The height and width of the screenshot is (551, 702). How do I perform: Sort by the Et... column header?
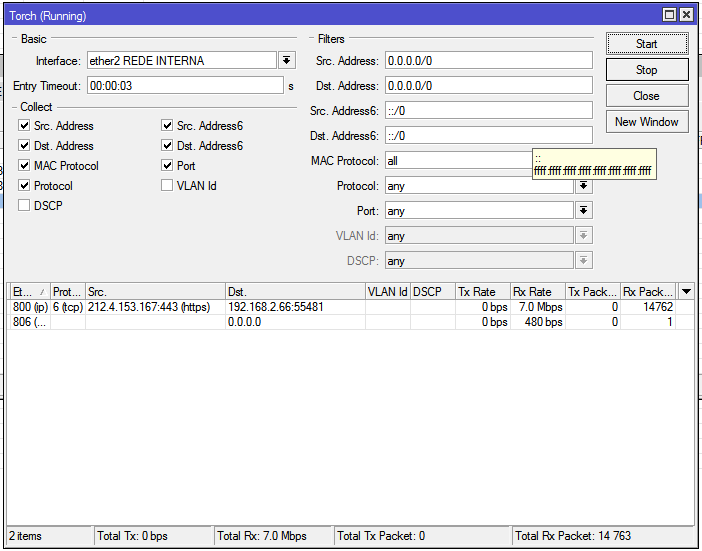tap(30, 292)
